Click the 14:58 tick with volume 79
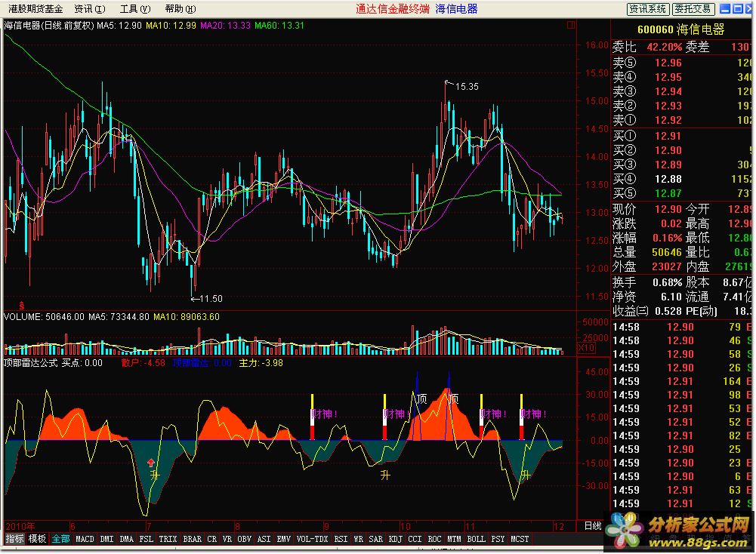 [682, 327]
